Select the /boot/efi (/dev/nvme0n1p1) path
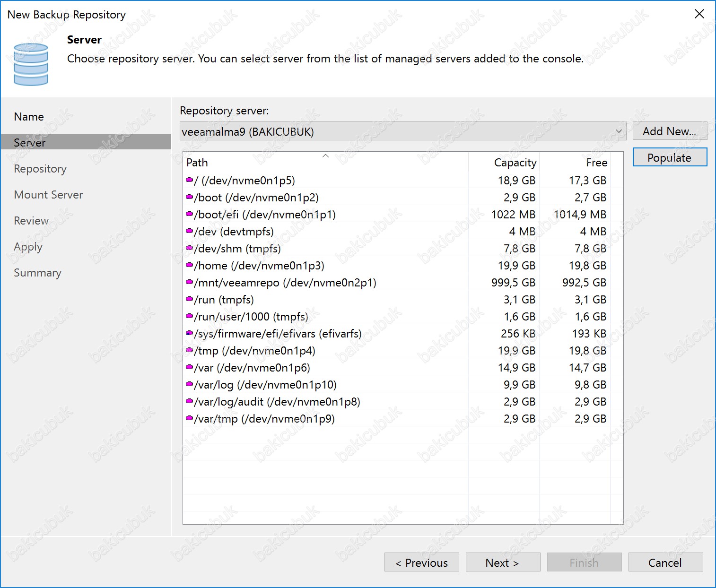 pyautogui.click(x=265, y=215)
